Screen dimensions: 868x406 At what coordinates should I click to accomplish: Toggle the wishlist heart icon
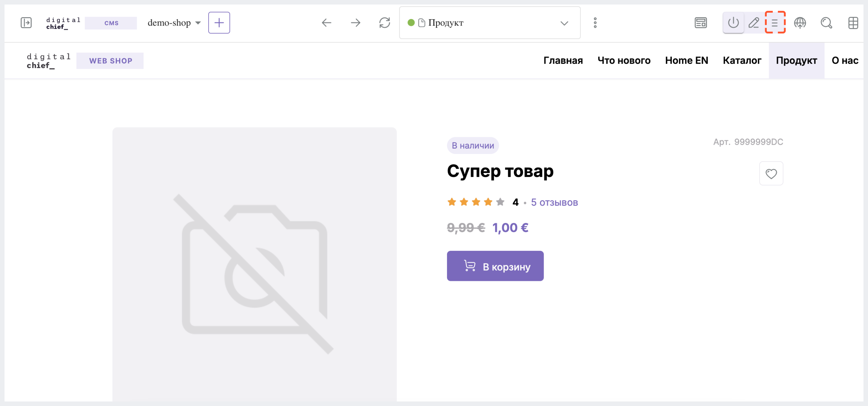coord(772,173)
